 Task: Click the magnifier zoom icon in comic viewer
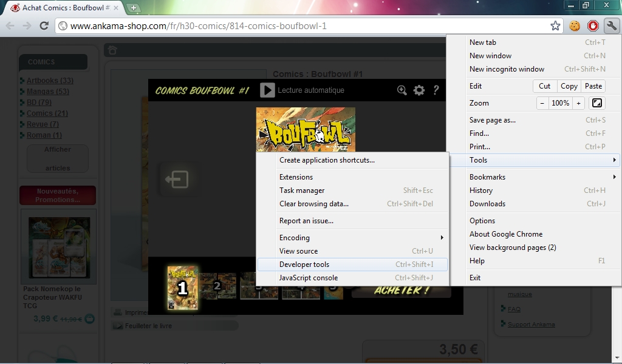(x=402, y=90)
